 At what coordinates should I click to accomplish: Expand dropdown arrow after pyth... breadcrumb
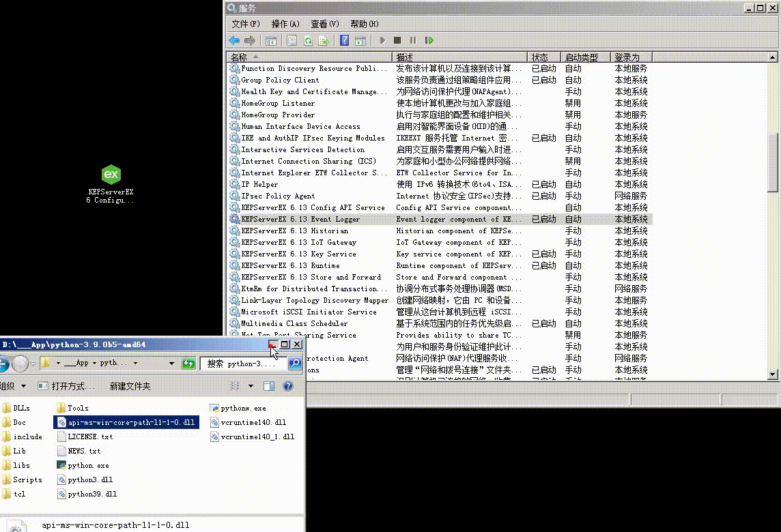(x=135, y=364)
